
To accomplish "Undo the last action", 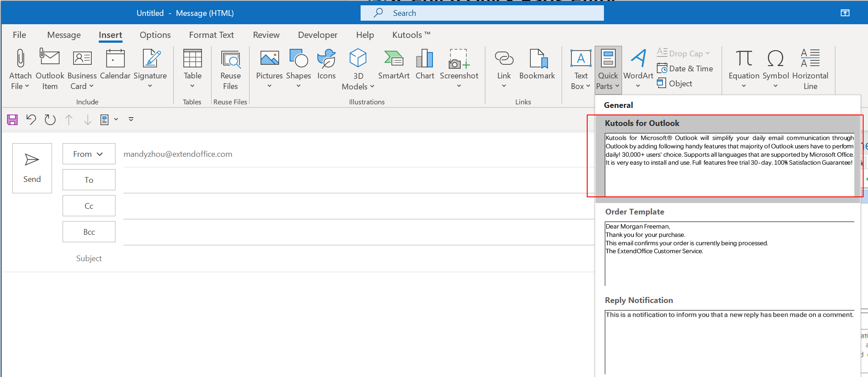I will pos(31,119).
